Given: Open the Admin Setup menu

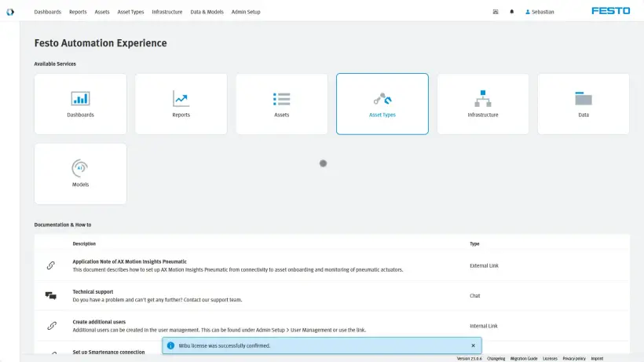Looking at the screenshot, I should (246, 12).
